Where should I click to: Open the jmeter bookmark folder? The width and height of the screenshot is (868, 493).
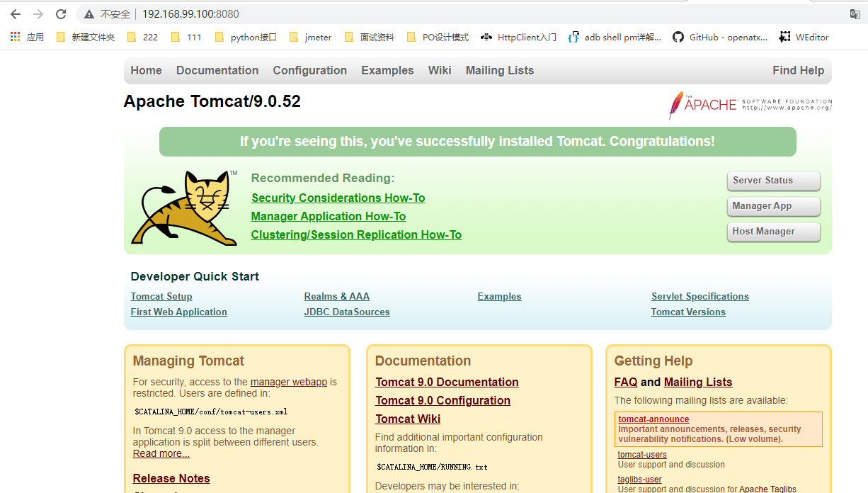point(311,38)
